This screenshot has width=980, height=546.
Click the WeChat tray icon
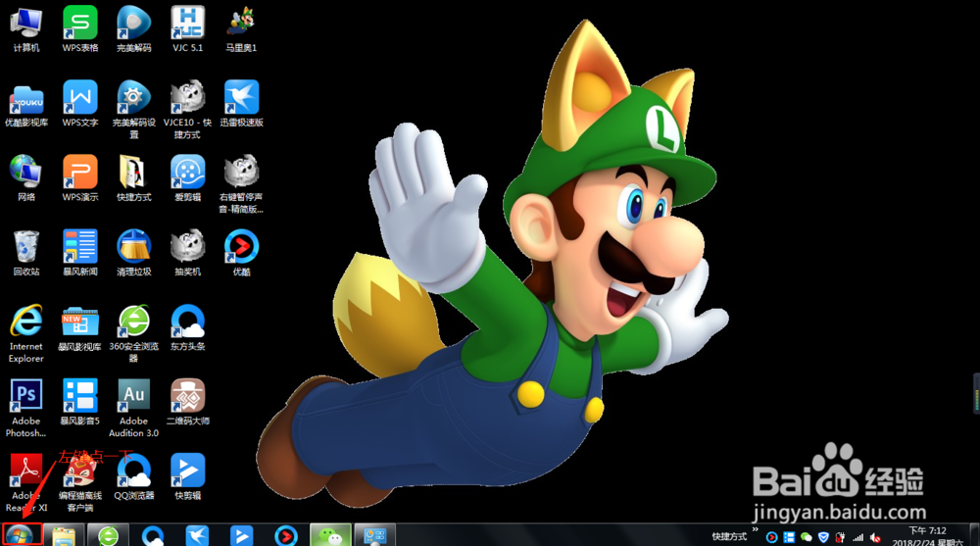click(x=807, y=537)
